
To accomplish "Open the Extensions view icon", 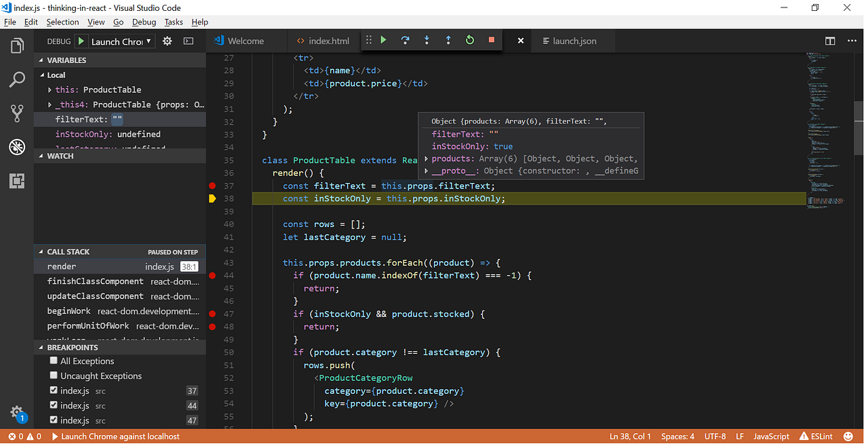I will click(17, 181).
